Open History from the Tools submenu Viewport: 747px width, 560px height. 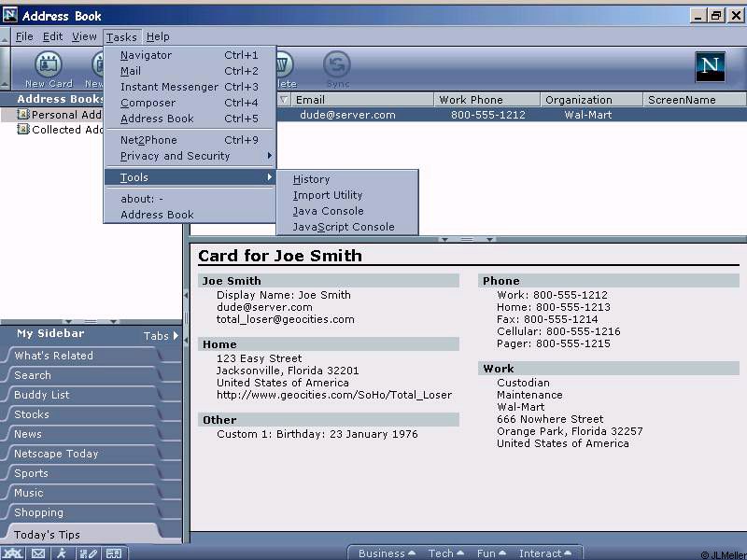point(346,179)
